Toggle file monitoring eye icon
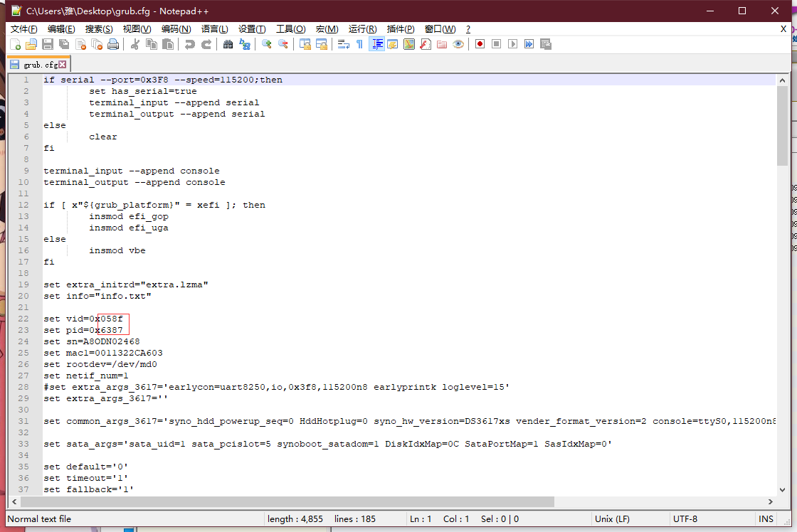 coord(458,44)
